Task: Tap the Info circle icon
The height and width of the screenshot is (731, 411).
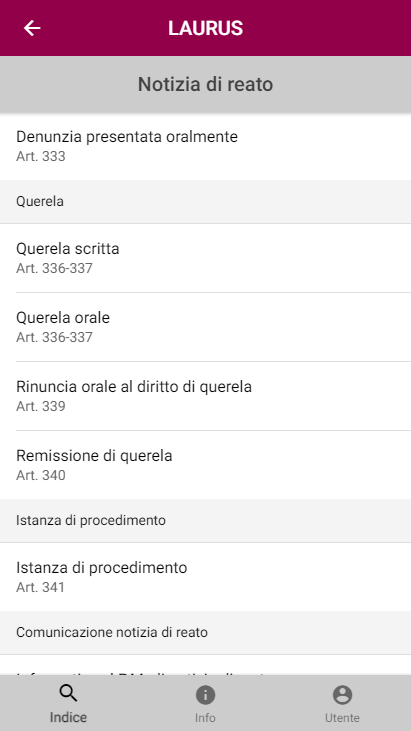Action: tap(205, 695)
